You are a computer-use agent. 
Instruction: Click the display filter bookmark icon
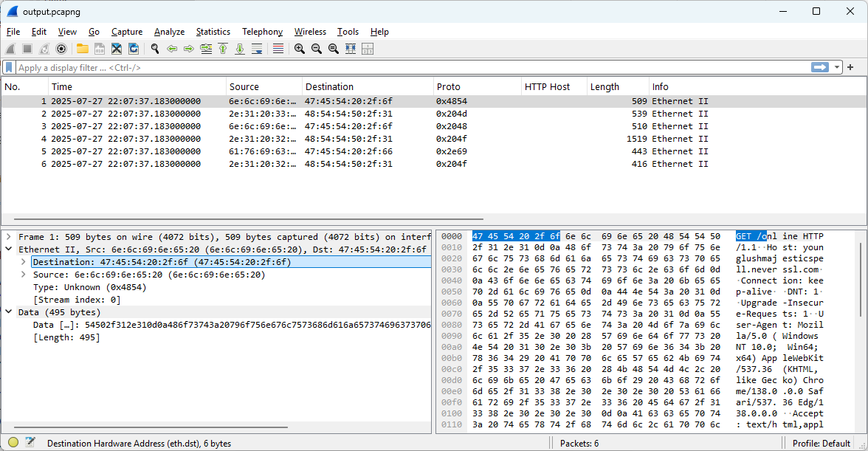(9, 67)
